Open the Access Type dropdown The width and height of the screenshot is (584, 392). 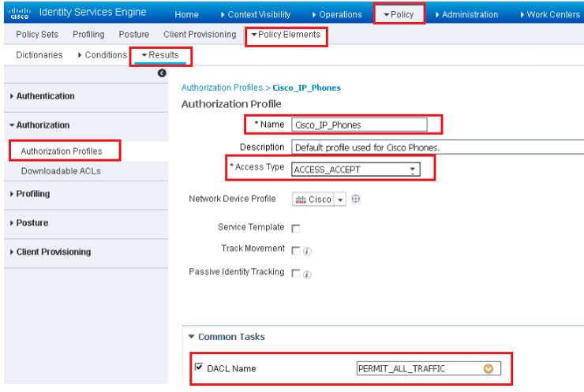pos(356,170)
